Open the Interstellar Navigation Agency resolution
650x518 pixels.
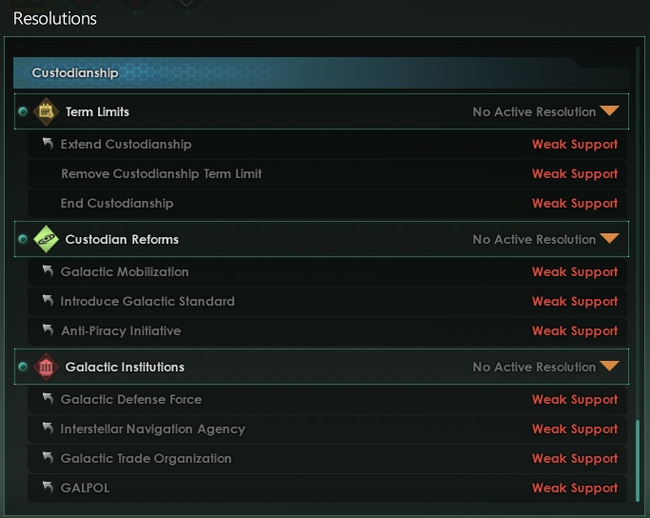pos(152,429)
